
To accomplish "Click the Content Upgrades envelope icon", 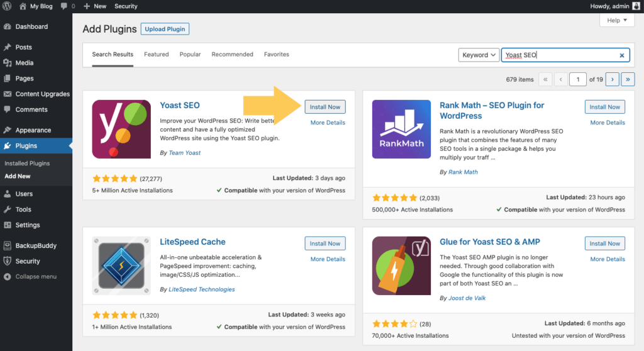I will [8, 94].
